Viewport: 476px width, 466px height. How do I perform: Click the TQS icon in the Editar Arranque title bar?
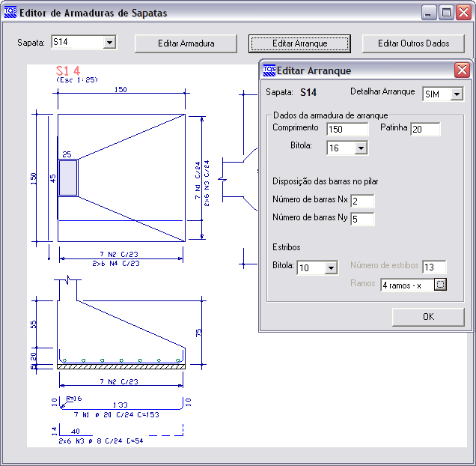pos(269,70)
